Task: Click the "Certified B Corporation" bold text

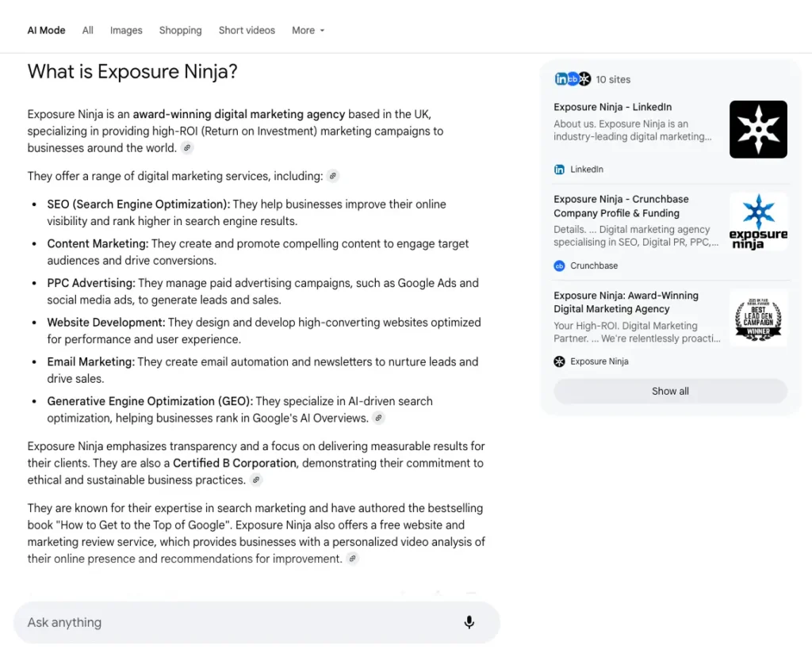Action: tap(234, 463)
